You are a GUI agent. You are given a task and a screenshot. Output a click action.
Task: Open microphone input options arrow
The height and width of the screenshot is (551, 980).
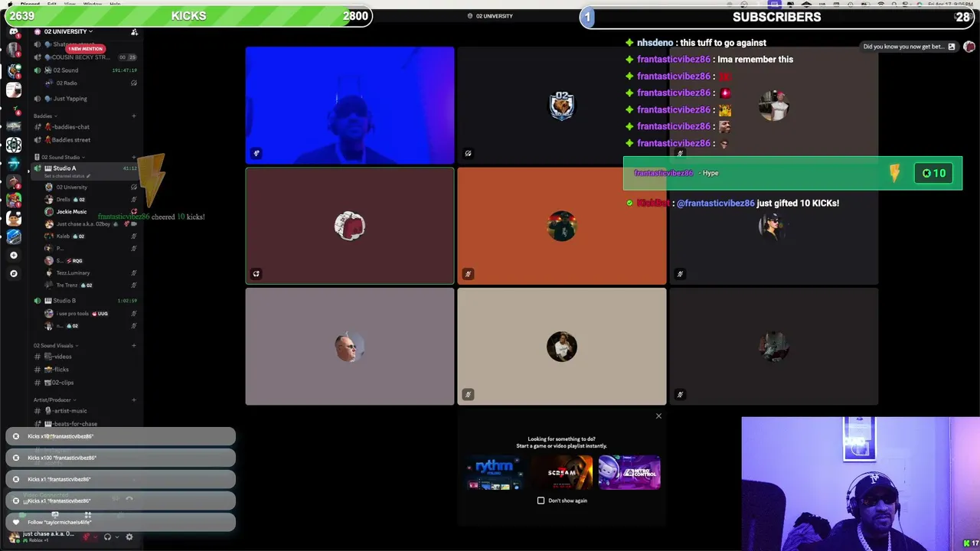click(96, 537)
